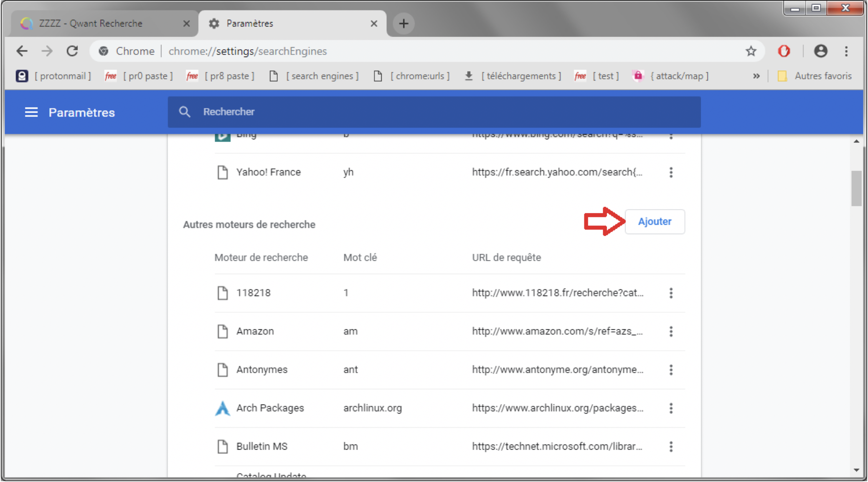Open the téléchargements bookmark
Viewport: 868px width, 482px height.
click(513, 76)
